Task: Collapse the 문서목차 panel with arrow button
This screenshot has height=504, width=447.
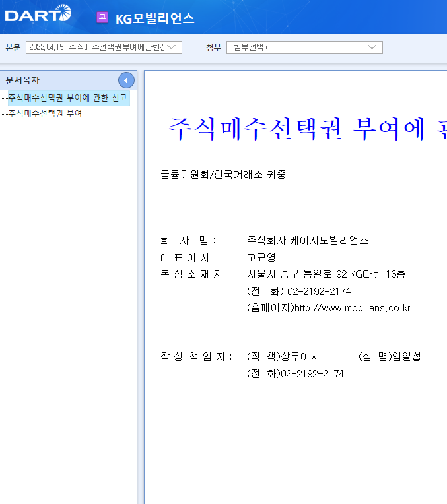Action: (126, 80)
